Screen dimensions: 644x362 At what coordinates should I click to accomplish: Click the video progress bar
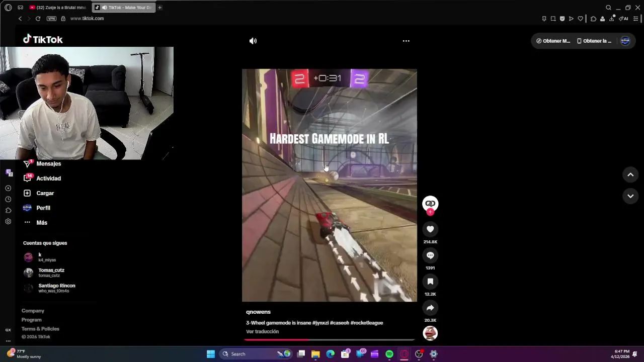(330, 340)
